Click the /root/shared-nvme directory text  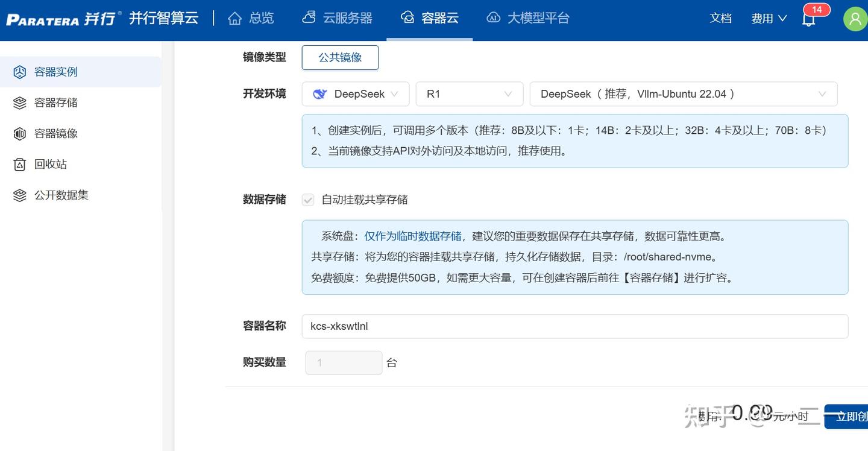668,257
